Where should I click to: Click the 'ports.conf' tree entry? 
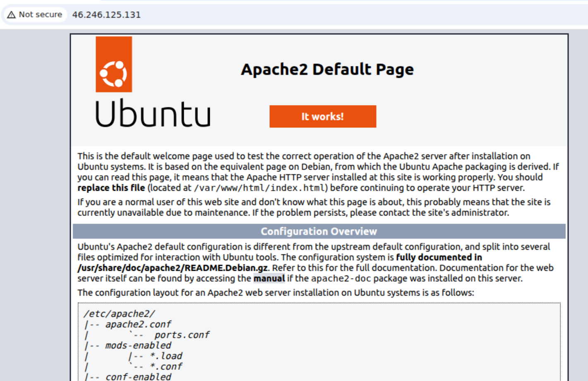[x=182, y=335]
